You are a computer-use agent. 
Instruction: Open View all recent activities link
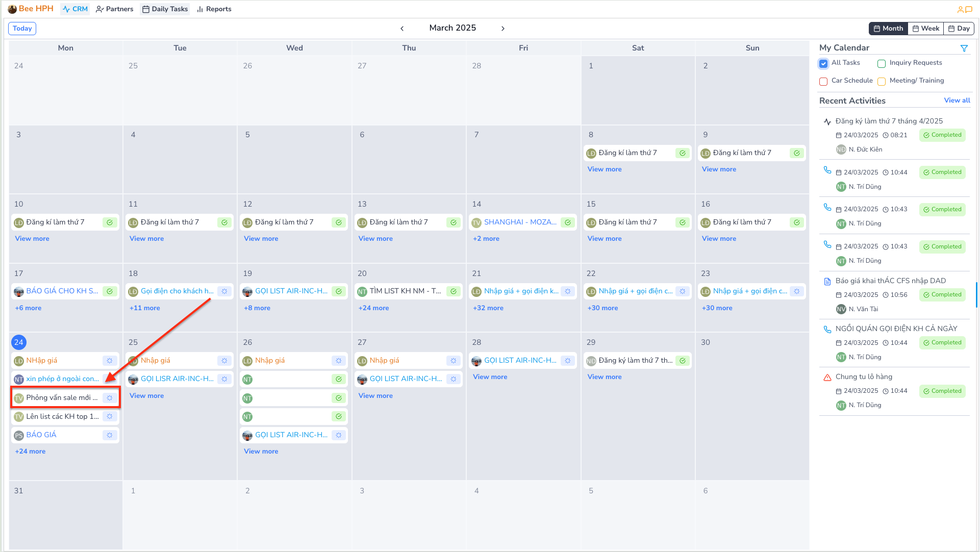(957, 101)
